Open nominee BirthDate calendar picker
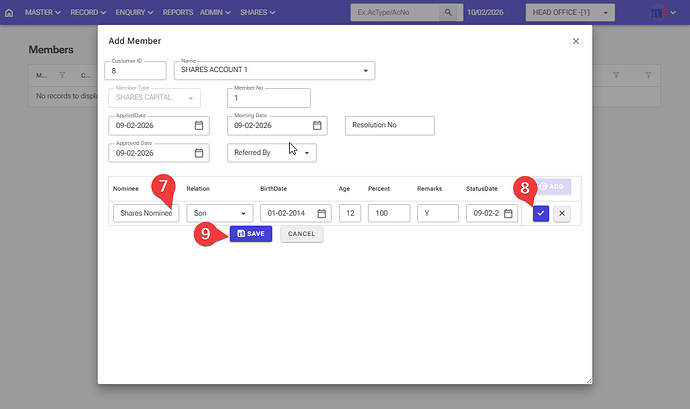 click(322, 214)
